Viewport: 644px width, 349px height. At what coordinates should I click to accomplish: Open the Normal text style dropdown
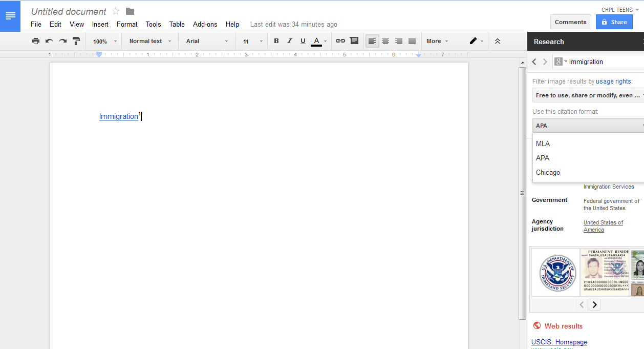[151, 41]
